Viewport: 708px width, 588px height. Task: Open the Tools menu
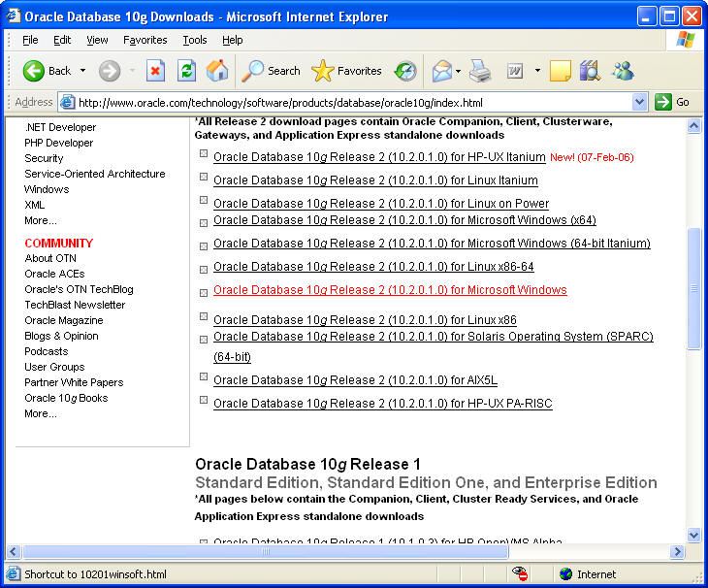click(x=195, y=40)
